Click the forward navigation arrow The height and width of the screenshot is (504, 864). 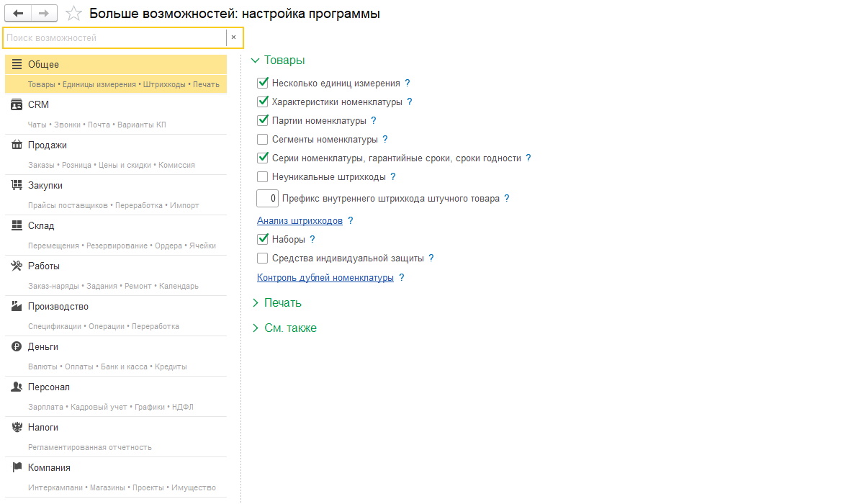tap(44, 14)
